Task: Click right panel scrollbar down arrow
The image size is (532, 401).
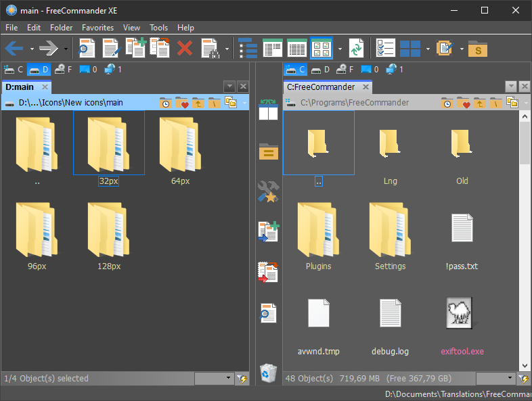Action: [x=525, y=365]
